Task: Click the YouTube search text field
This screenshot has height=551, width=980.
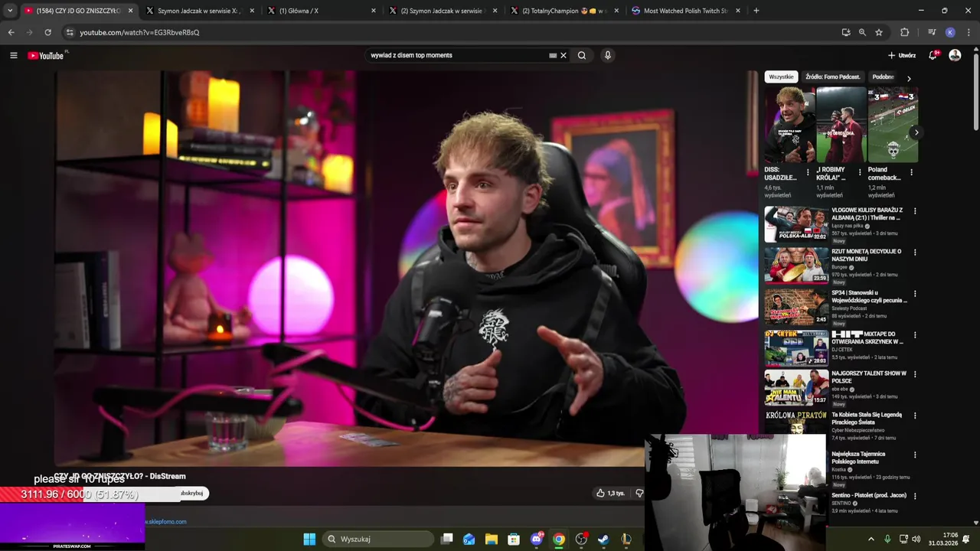Action: point(458,55)
